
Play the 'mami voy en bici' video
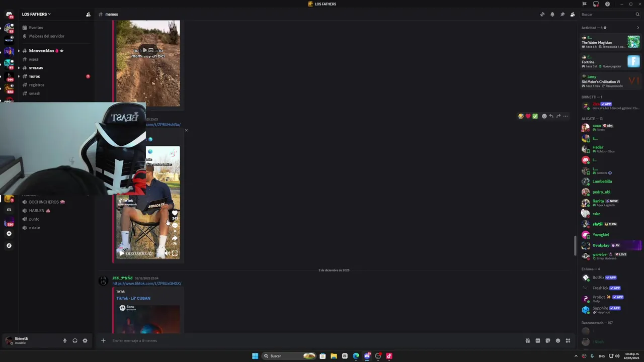(144, 50)
